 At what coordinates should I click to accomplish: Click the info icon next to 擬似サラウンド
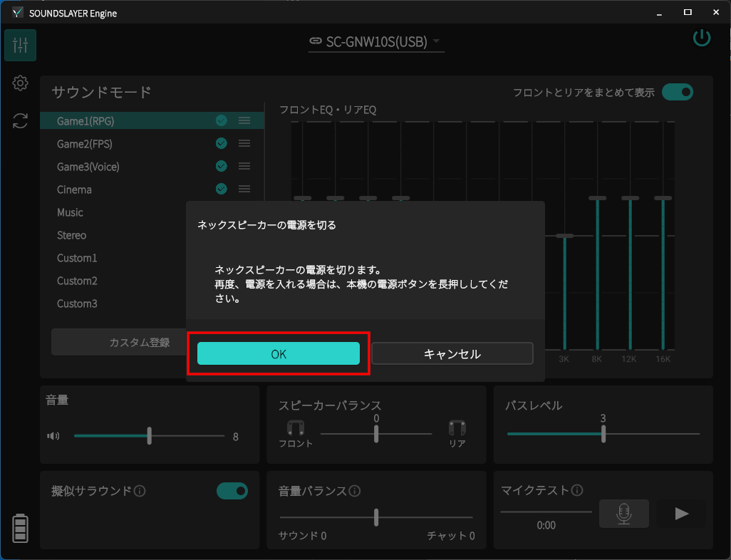click(140, 491)
